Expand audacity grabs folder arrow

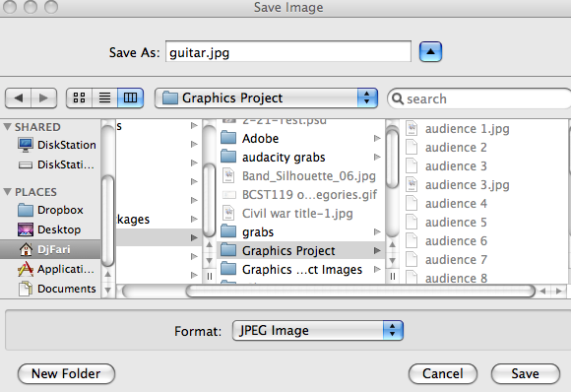pos(377,157)
